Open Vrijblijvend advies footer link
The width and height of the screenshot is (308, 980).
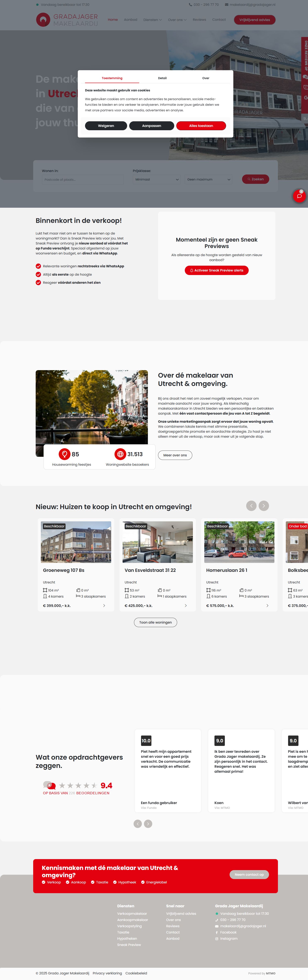pos(181,914)
